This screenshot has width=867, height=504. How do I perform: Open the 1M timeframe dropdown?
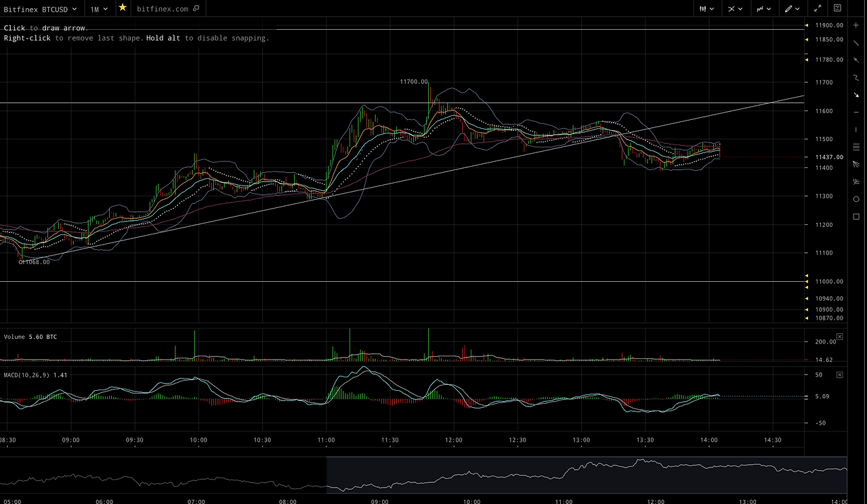(99, 9)
